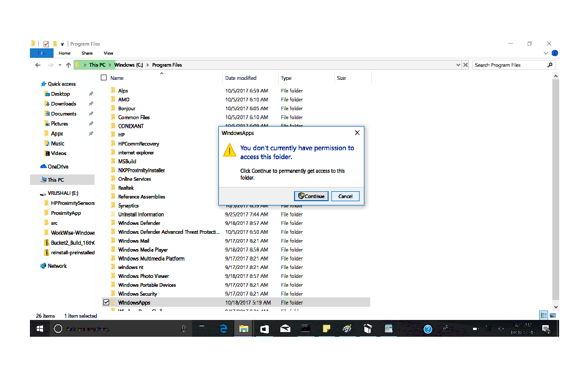Select the Bonjour folder
The image size is (588, 373).
click(127, 108)
